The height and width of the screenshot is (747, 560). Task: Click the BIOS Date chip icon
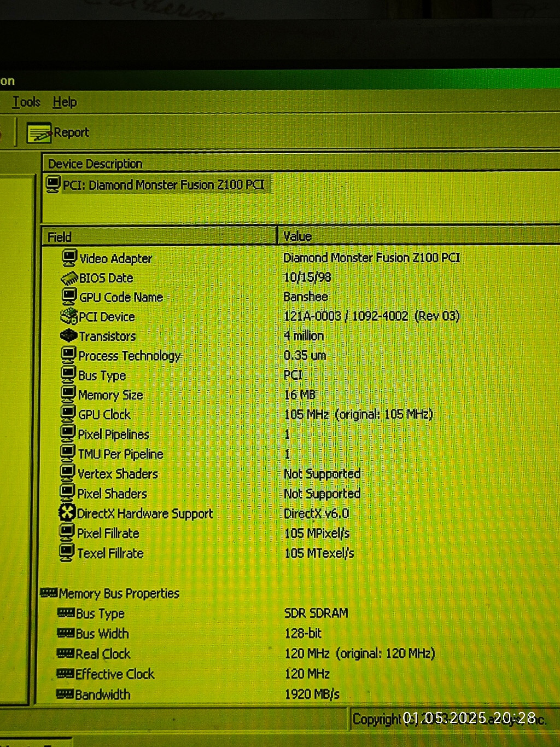coord(69,278)
